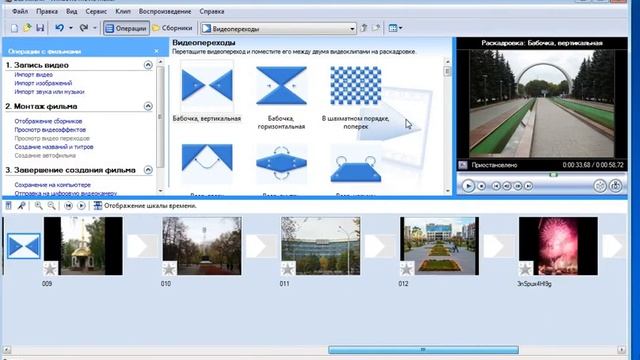This screenshot has width=640, height=360.
Task: Click the Сохранение на компьютере link
Action: pos(53,185)
